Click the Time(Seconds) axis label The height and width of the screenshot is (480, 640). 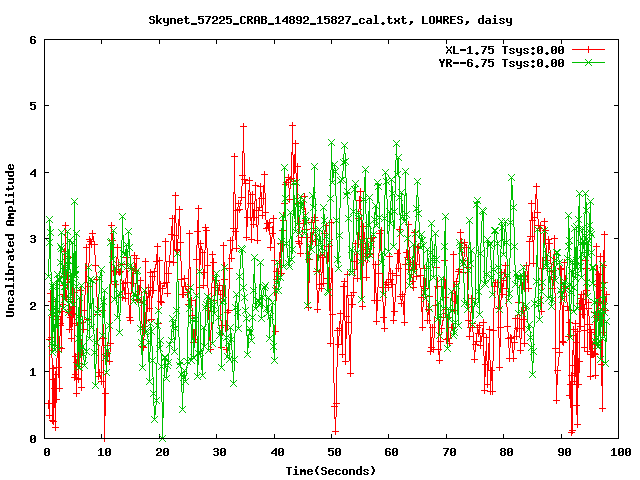331,471
